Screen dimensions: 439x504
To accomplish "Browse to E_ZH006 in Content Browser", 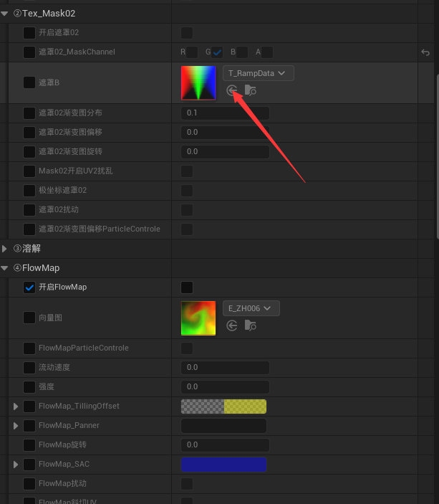I will 251,325.
